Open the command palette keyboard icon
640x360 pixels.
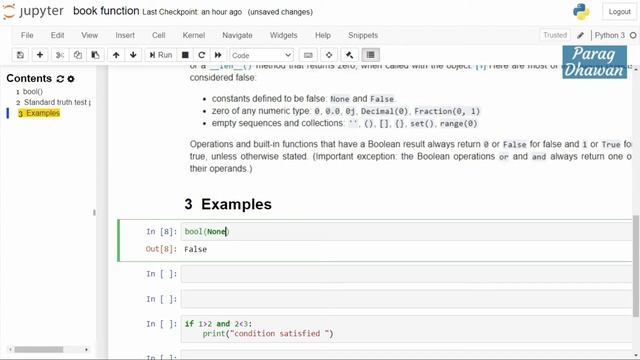tap(308, 55)
